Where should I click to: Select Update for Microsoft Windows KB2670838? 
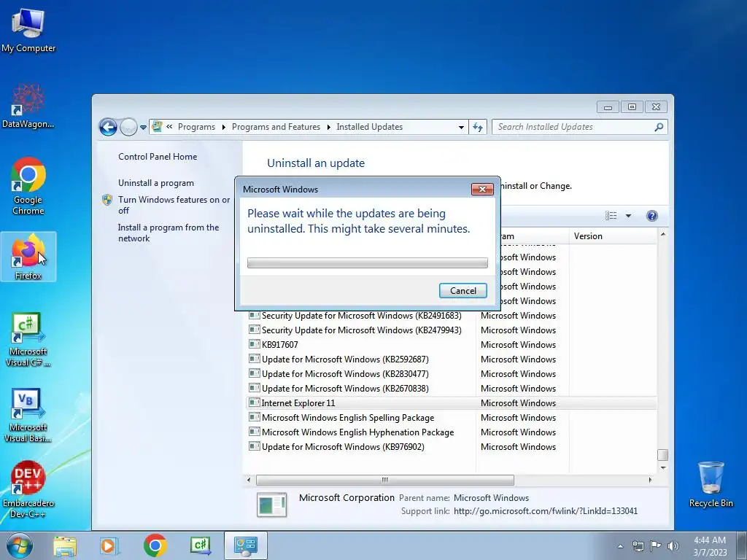(x=452, y=389)
